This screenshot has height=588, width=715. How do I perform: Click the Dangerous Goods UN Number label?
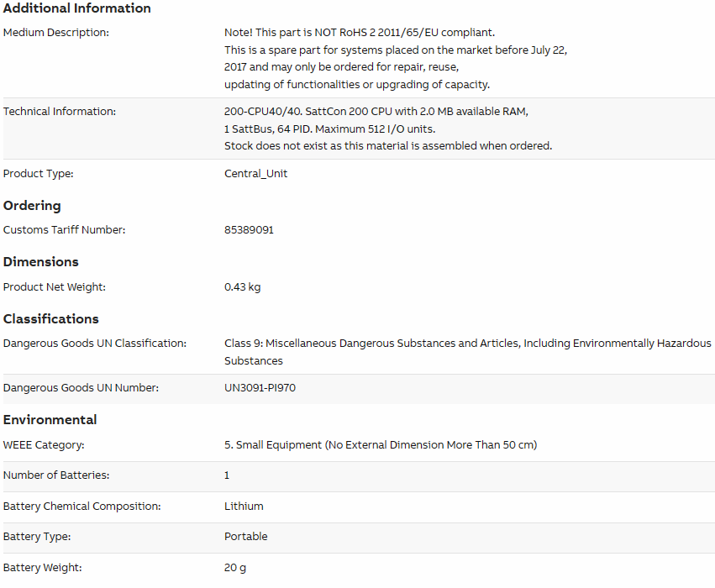[81, 388]
